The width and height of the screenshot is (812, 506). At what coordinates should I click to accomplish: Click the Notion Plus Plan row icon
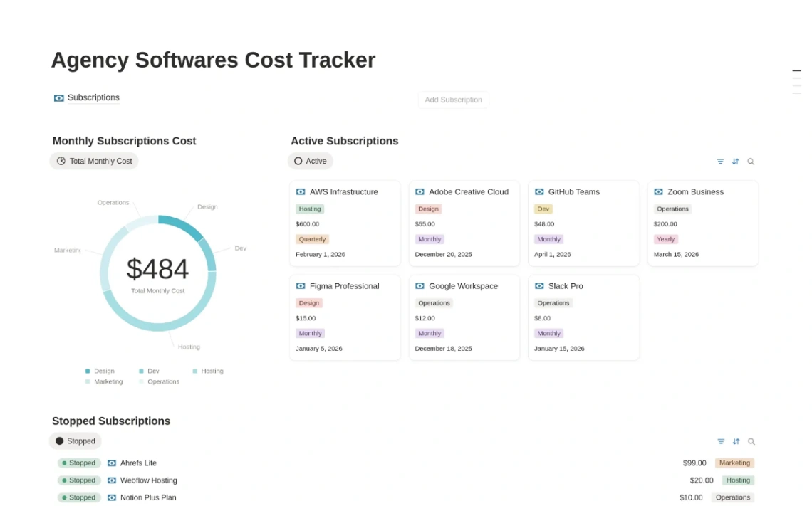[111, 497]
